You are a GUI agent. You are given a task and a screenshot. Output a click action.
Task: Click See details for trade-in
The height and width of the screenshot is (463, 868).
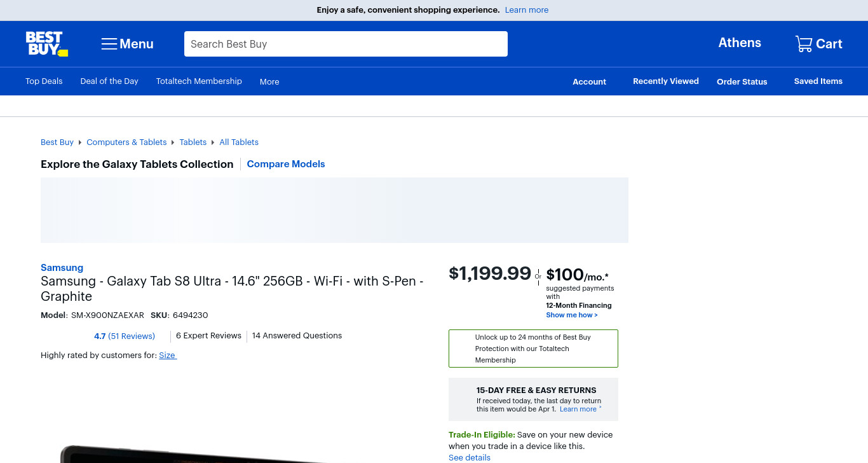click(x=470, y=457)
